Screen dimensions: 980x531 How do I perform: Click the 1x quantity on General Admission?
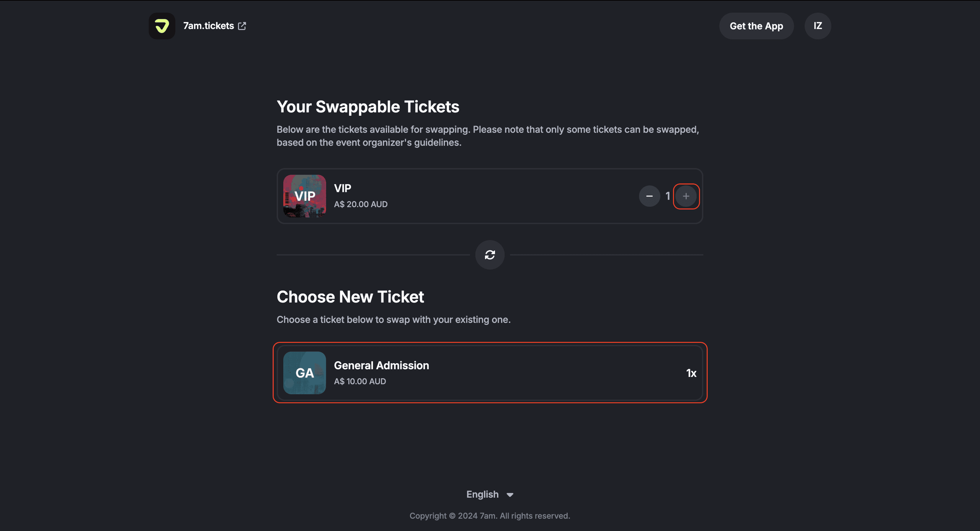click(x=691, y=373)
